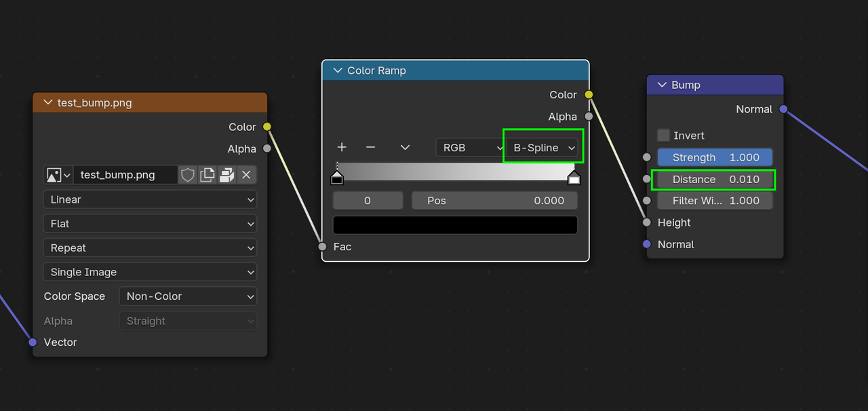Open the B-Spline interpolation dropdown

click(543, 147)
